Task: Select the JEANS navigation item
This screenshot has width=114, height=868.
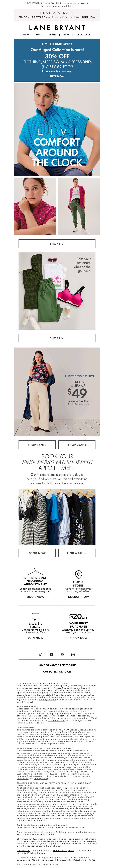Action: 52,35
